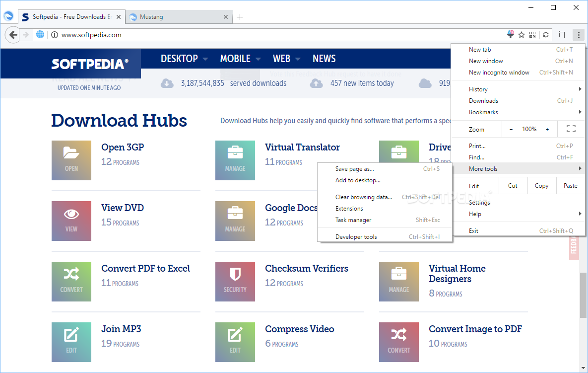The height and width of the screenshot is (373, 588).
Task: Click the Checksum Verifiers Security shield tile
Action: 235,282
